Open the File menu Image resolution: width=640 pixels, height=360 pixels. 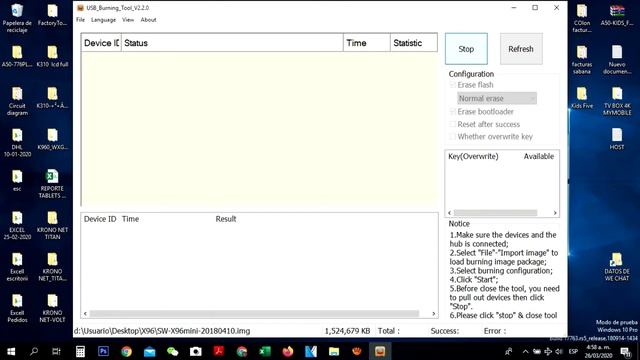pos(80,20)
